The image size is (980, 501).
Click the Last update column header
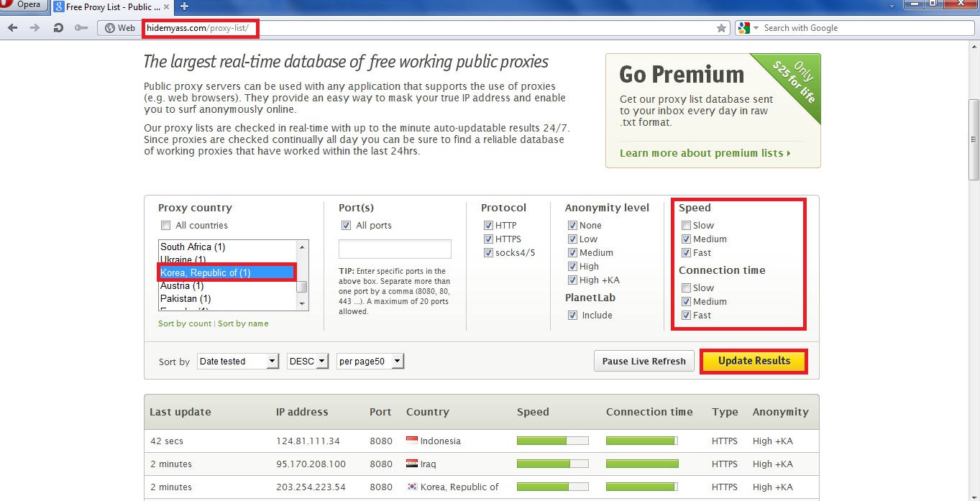(x=180, y=412)
